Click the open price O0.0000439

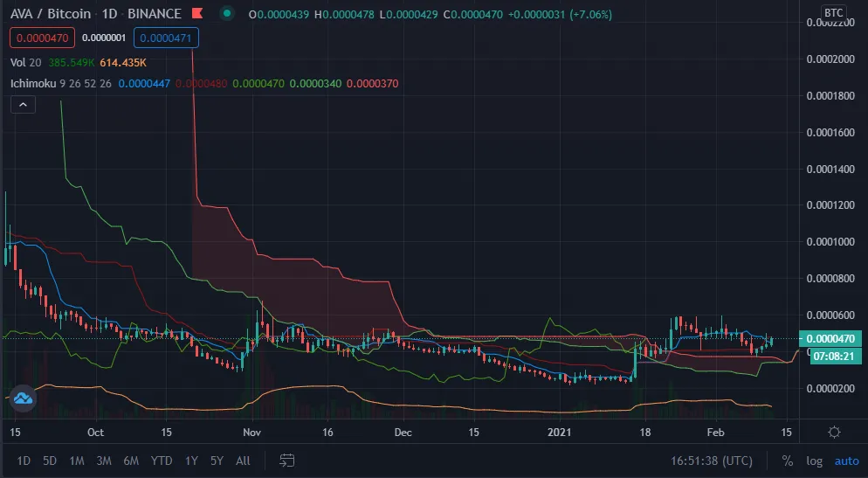[279, 14]
